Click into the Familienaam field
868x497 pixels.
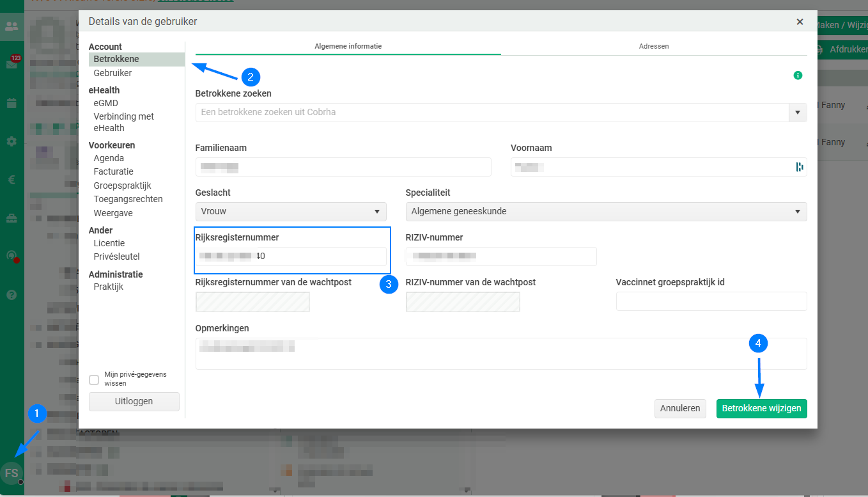pyautogui.click(x=343, y=167)
